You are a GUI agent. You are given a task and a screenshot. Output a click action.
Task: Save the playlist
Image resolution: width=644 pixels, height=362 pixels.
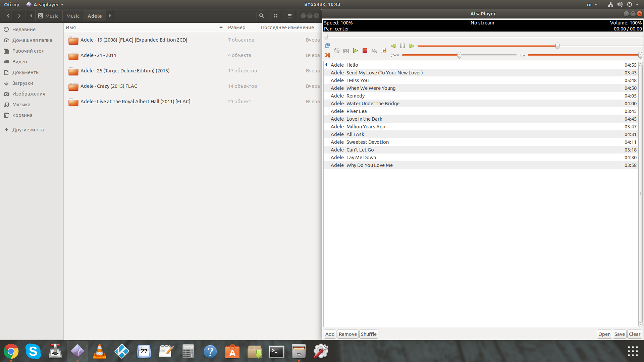pyautogui.click(x=619, y=334)
